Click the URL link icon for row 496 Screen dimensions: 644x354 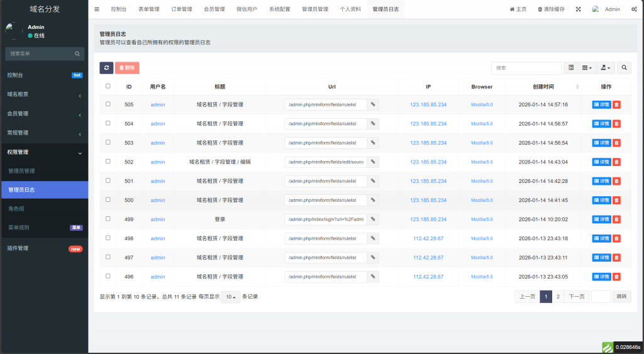point(373,277)
